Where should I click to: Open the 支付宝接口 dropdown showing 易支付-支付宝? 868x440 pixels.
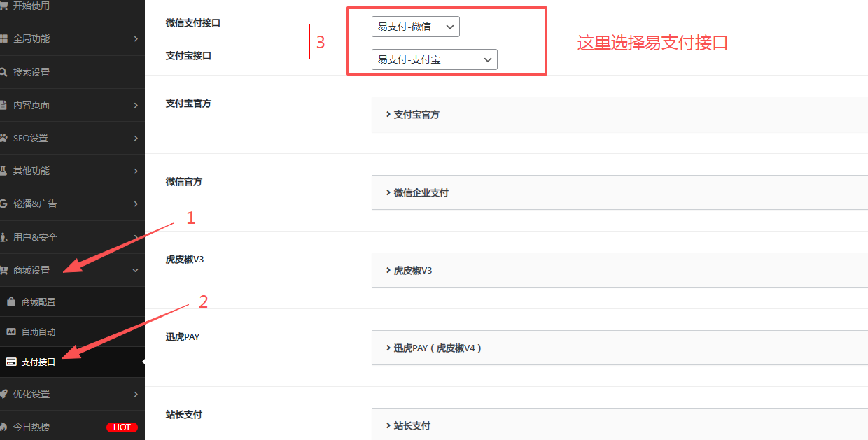click(x=434, y=60)
